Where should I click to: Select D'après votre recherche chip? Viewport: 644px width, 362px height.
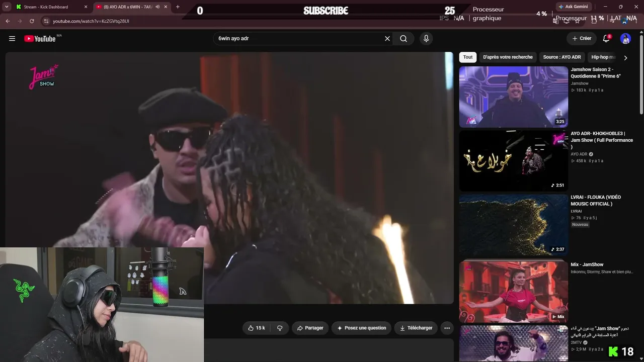click(508, 57)
